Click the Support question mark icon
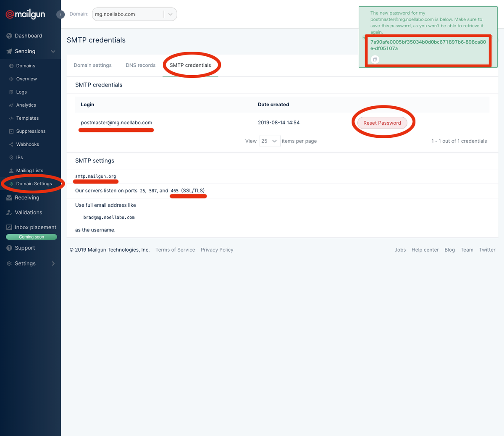Screen dimensions: 504x436 point(9,248)
